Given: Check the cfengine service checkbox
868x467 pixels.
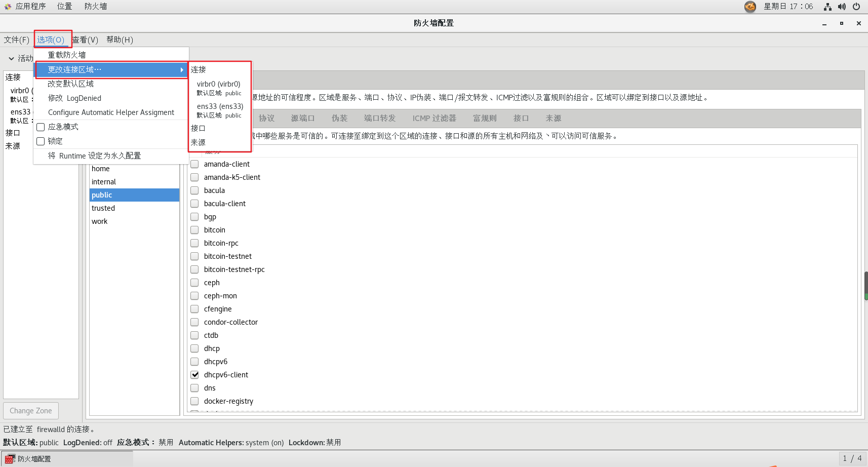Looking at the screenshot, I should pos(194,309).
